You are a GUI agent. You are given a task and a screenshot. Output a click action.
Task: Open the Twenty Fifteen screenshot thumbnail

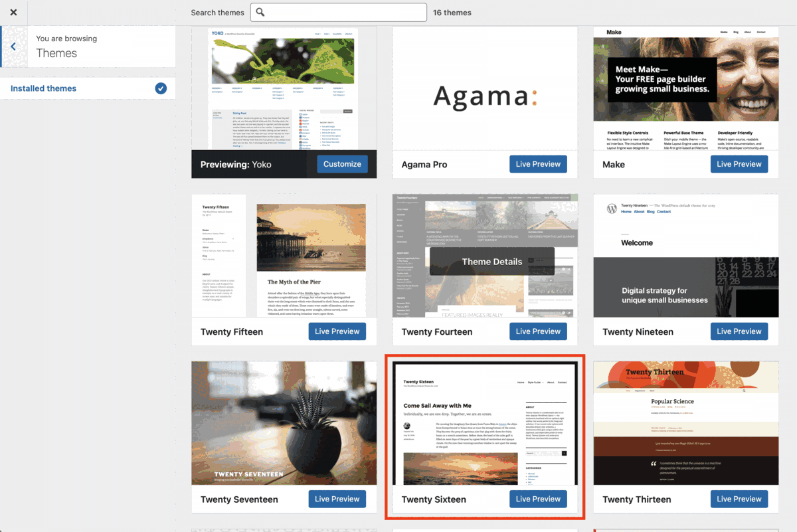(284, 256)
